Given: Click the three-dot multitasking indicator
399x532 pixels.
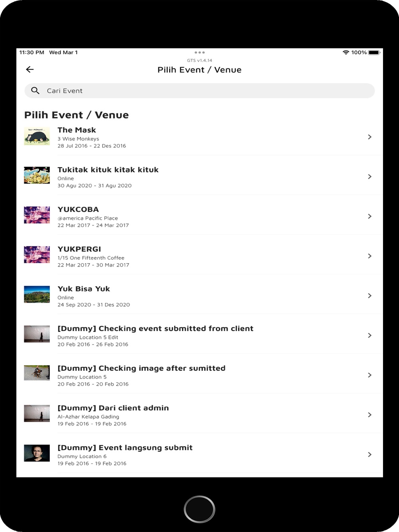Looking at the screenshot, I should (x=199, y=53).
